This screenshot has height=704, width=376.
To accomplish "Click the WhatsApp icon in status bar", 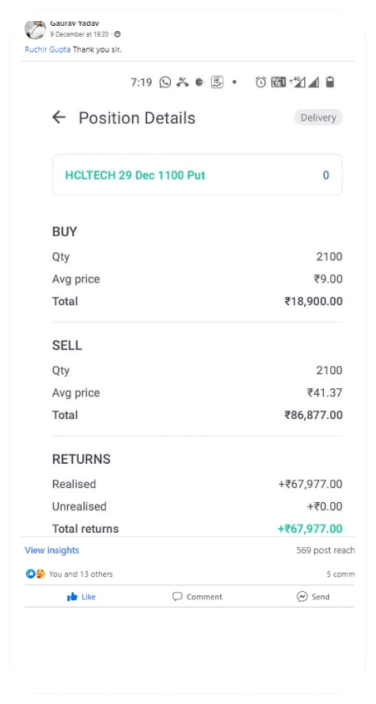I will pos(165,82).
